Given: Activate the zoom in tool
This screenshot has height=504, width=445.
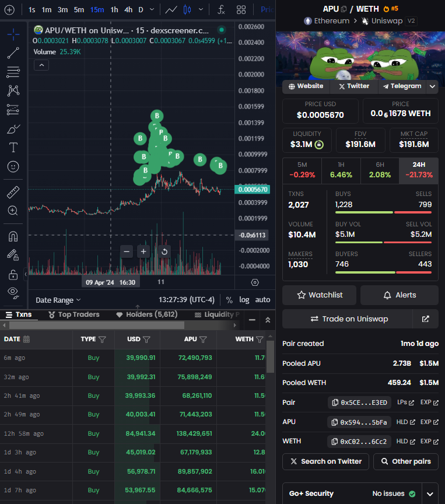Looking at the screenshot, I should [13, 211].
